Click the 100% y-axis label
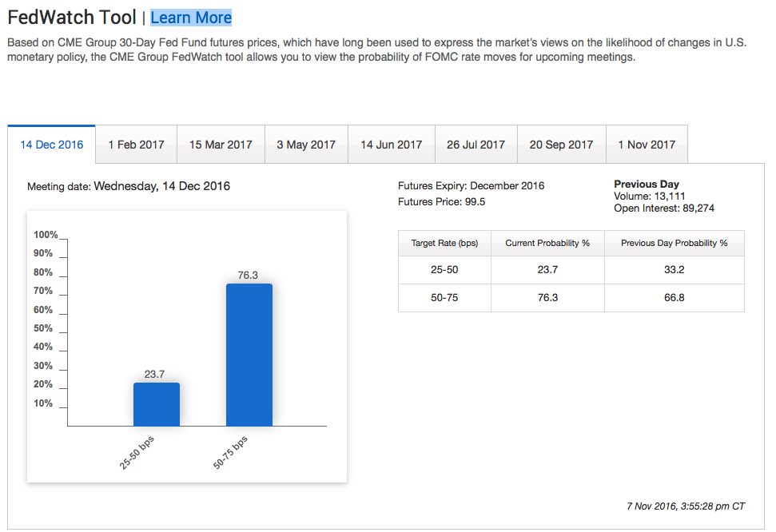This screenshot has width=776, height=532. [46, 235]
